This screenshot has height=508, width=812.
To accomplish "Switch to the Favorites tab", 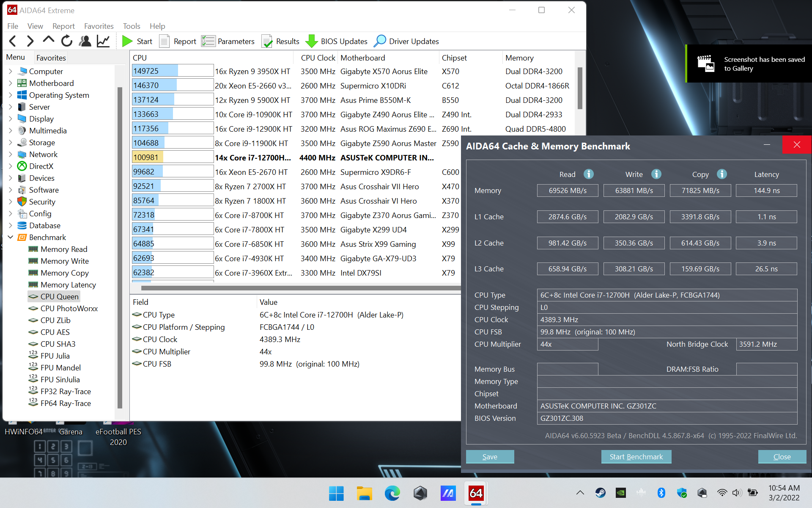I will (x=51, y=58).
